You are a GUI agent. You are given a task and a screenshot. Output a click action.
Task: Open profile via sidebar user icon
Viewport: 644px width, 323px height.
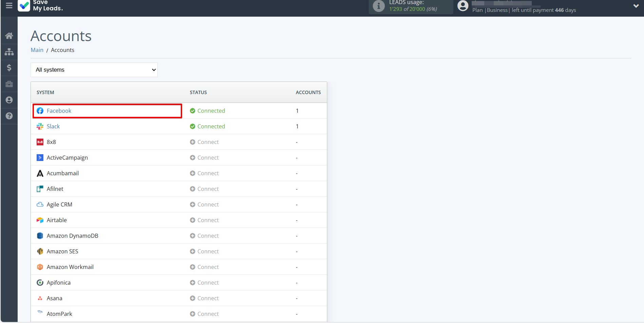[x=9, y=100]
